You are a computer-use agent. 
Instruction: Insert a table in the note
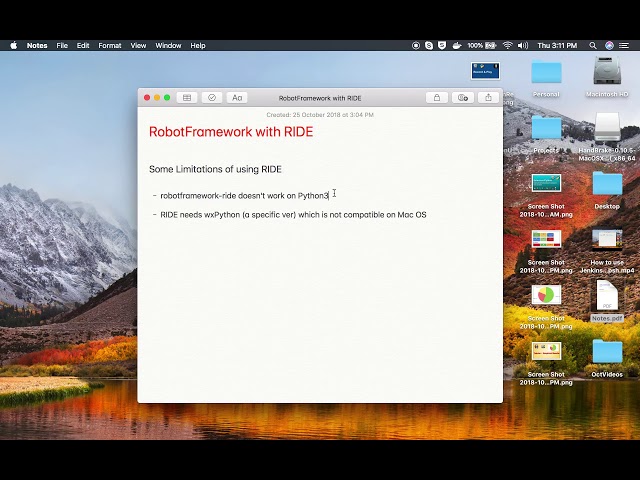pos(187,98)
